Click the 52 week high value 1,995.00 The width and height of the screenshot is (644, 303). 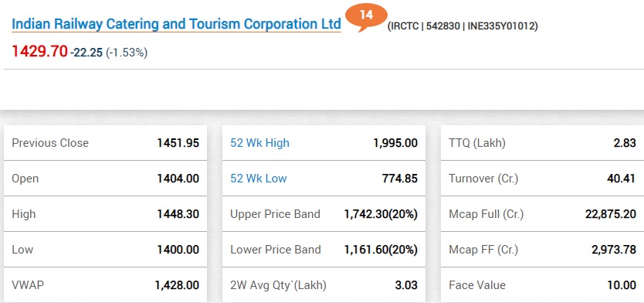click(395, 143)
